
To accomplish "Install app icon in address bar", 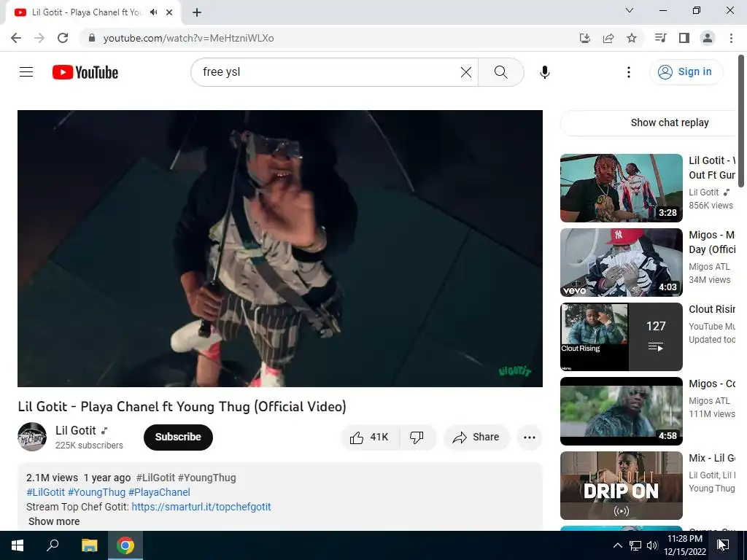I will (x=584, y=38).
